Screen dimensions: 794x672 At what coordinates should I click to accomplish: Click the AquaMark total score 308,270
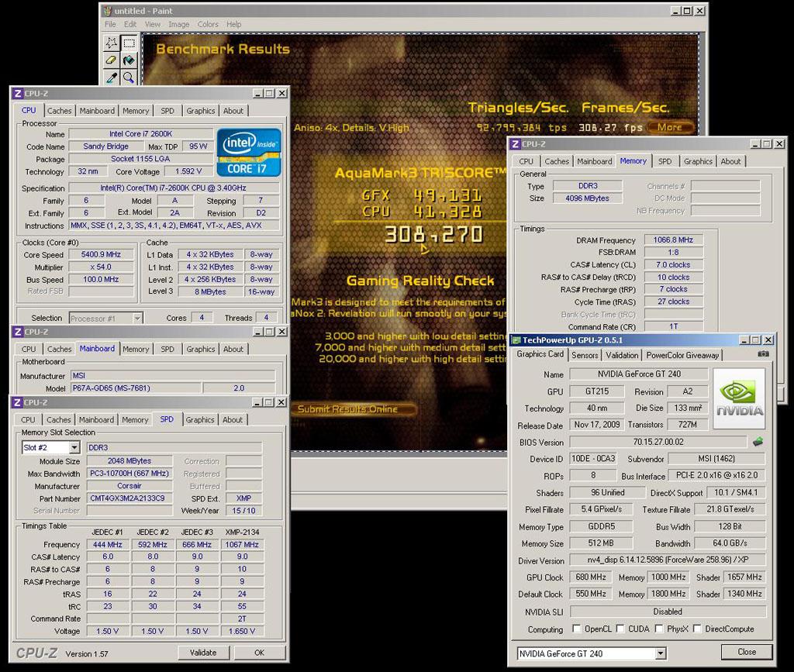(434, 234)
